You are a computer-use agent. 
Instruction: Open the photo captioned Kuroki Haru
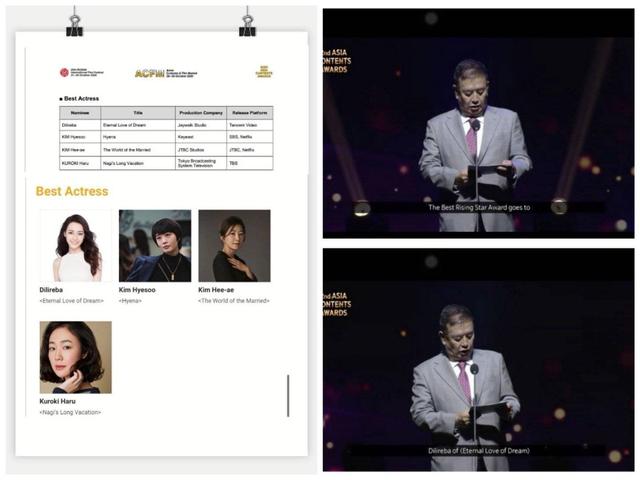[x=76, y=357]
